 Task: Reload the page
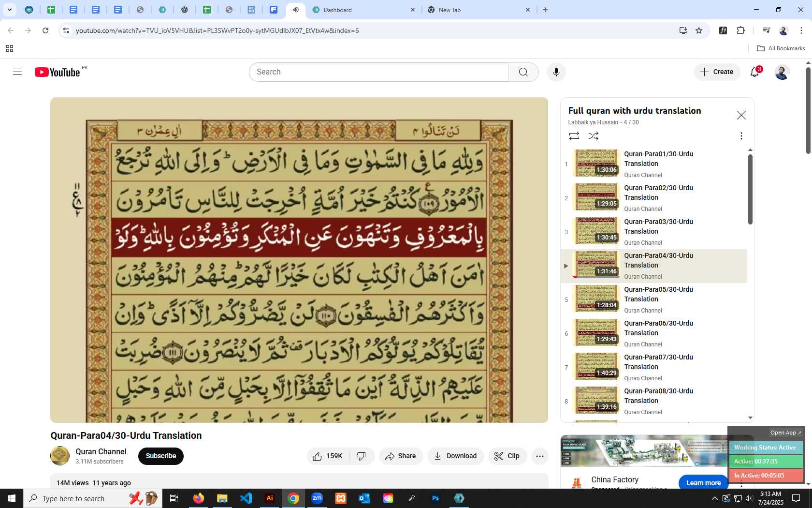45,30
